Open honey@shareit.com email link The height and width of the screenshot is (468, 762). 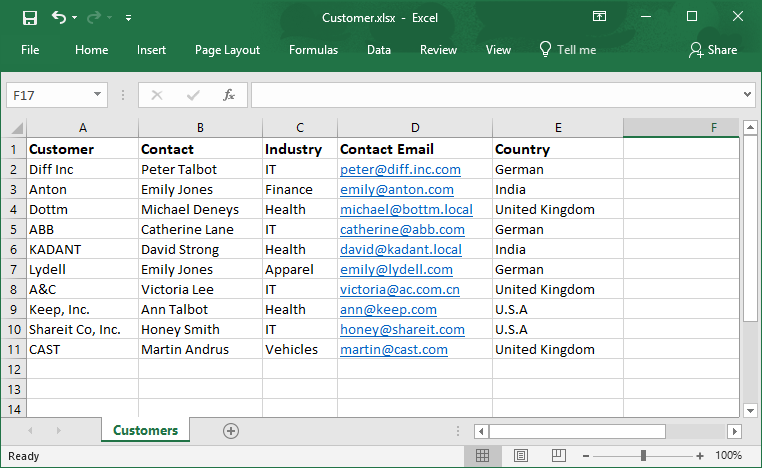coord(402,329)
